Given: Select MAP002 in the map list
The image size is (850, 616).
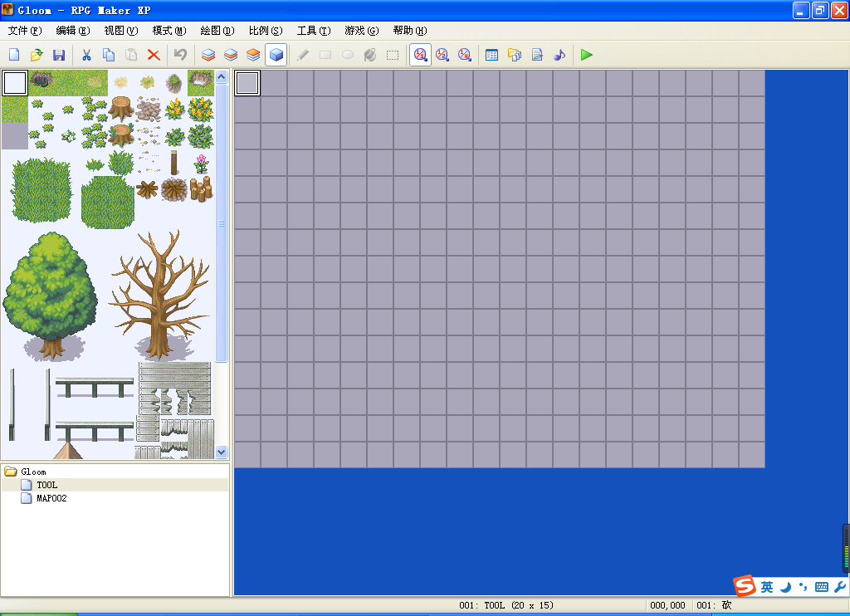Looking at the screenshot, I should 51,498.
